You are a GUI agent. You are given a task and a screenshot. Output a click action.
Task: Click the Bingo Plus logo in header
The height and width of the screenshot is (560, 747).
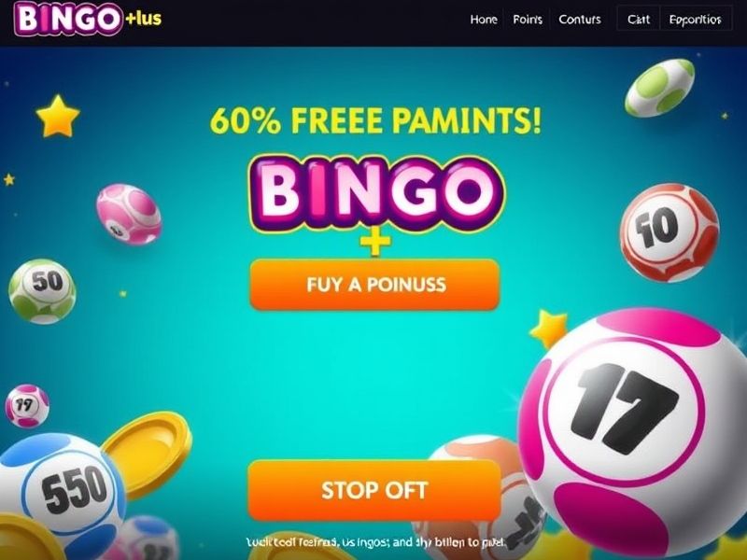coord(88,19)
